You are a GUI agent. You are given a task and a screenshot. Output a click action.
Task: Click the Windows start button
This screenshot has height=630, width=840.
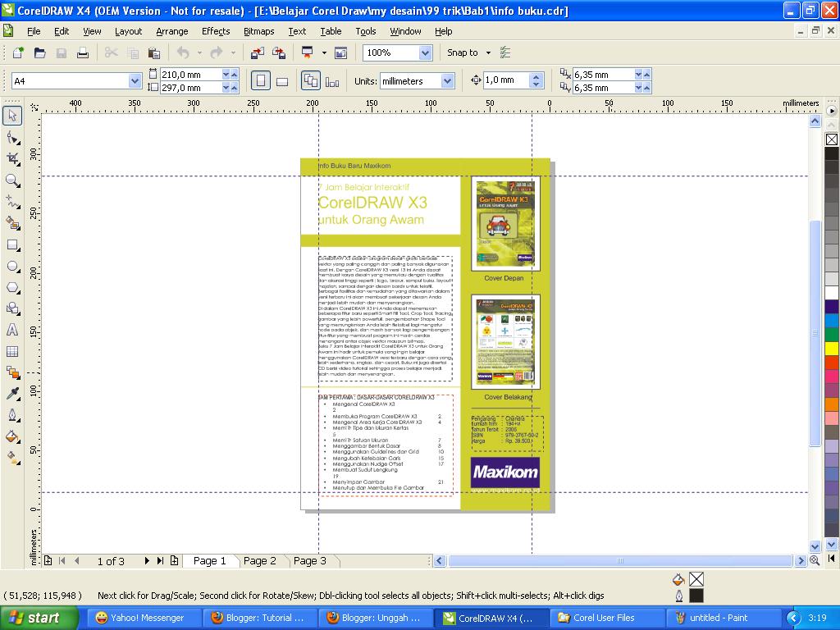[x=39, y=618]
